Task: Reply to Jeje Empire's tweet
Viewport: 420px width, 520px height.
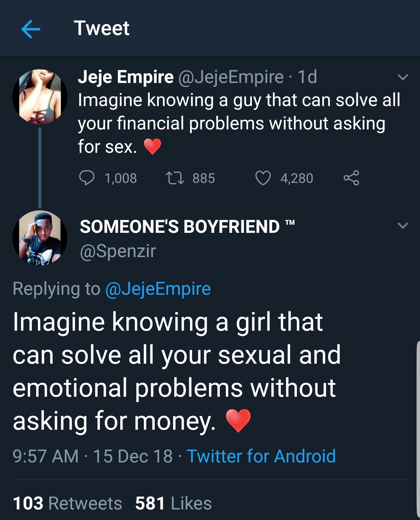Action: tap(87, 178)
